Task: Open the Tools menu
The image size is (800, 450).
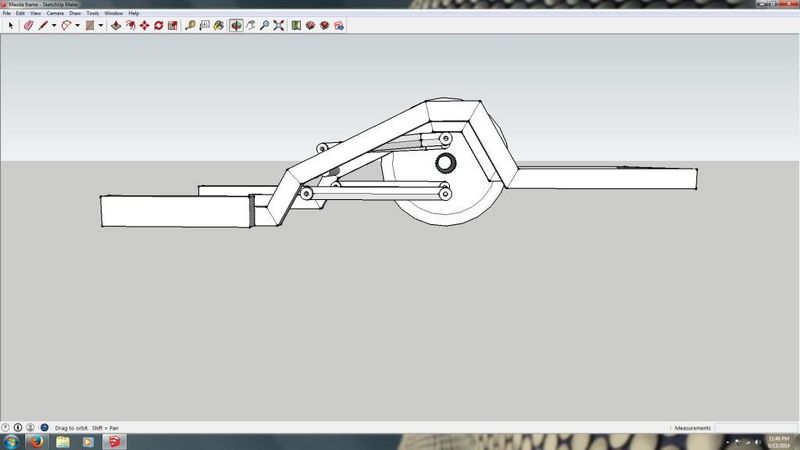Action: (x=93, y=13)
